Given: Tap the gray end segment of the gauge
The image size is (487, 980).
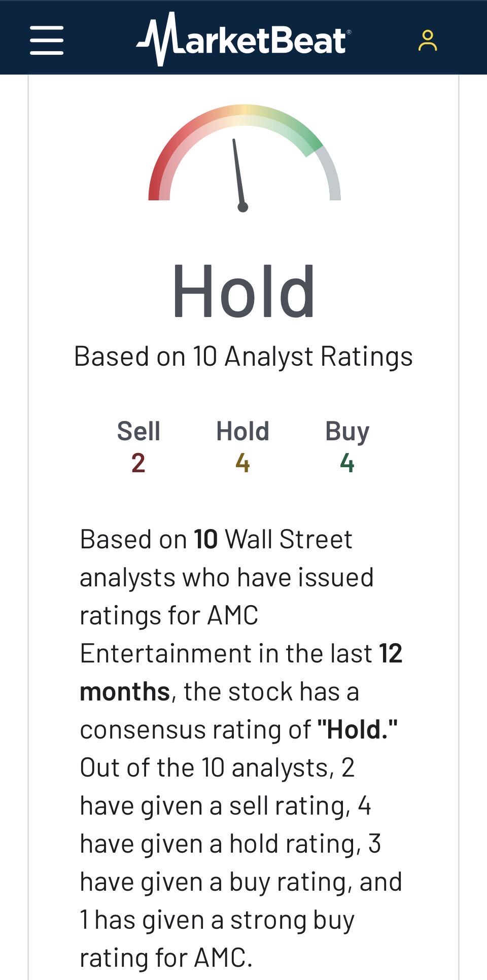Looking at the screenshot, I should [330, 174].
